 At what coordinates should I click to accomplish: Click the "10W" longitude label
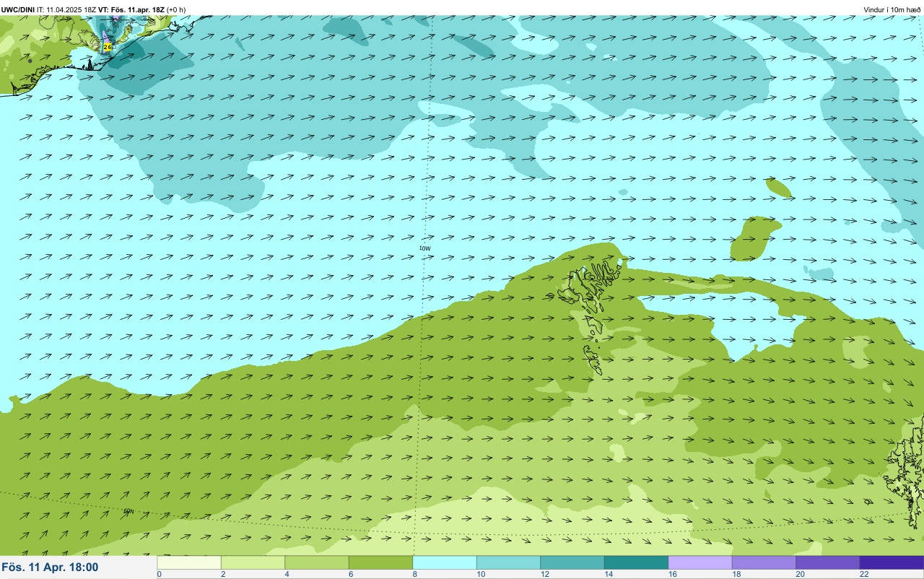424,248
